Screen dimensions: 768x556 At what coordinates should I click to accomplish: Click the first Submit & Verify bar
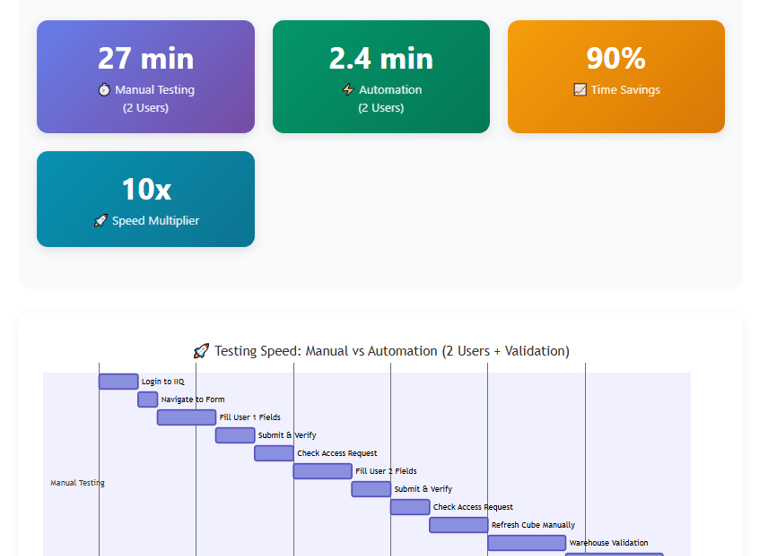(235, 435)
